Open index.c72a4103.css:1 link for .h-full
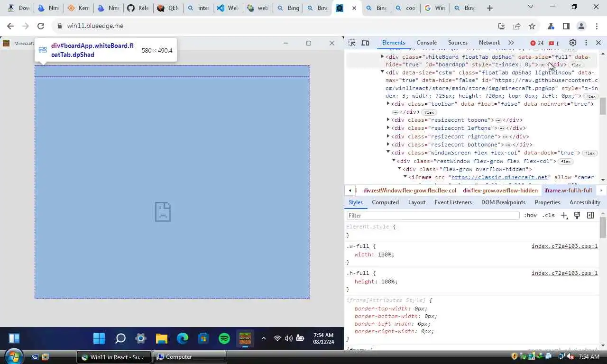This screenshot has height=364, width=607. 564,273
